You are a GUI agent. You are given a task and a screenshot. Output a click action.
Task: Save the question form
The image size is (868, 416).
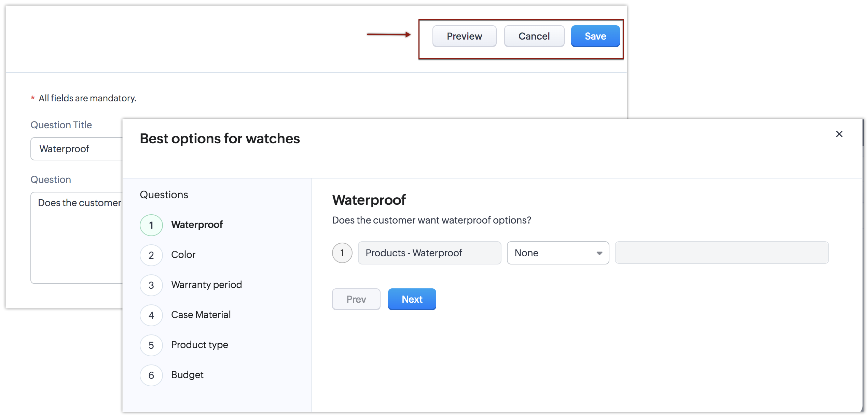point(595,36)
